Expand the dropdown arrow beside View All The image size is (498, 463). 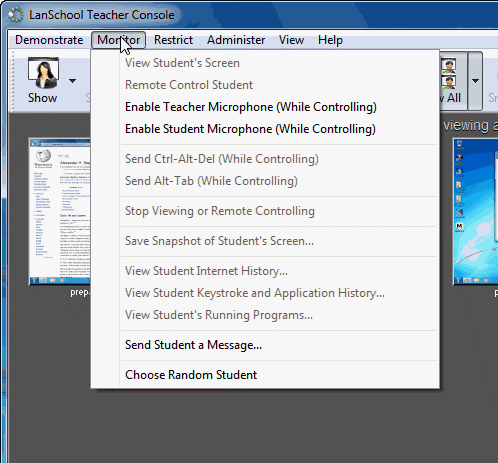pyautogui.click(x=475, y=81)
